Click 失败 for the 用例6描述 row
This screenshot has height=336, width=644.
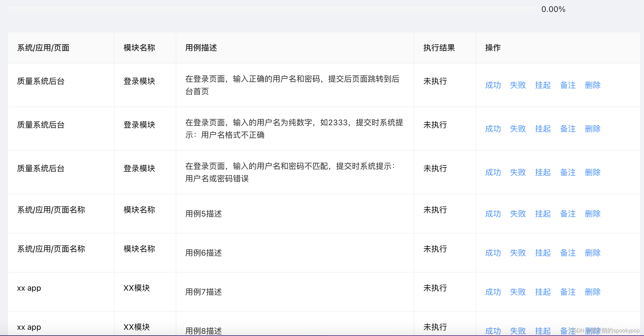tap(518, 253)
